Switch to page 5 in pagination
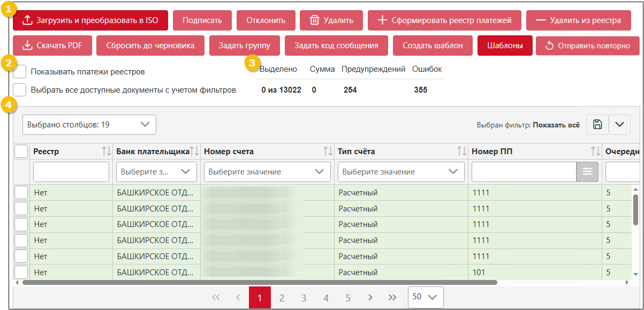This screenshot has height=310, width=644. click(x=348, y=298)
